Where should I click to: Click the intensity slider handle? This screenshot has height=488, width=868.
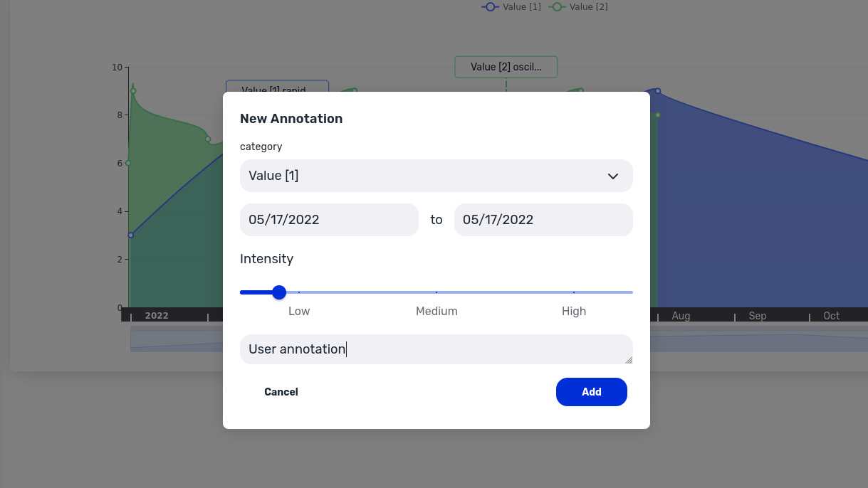click(279, 292)
